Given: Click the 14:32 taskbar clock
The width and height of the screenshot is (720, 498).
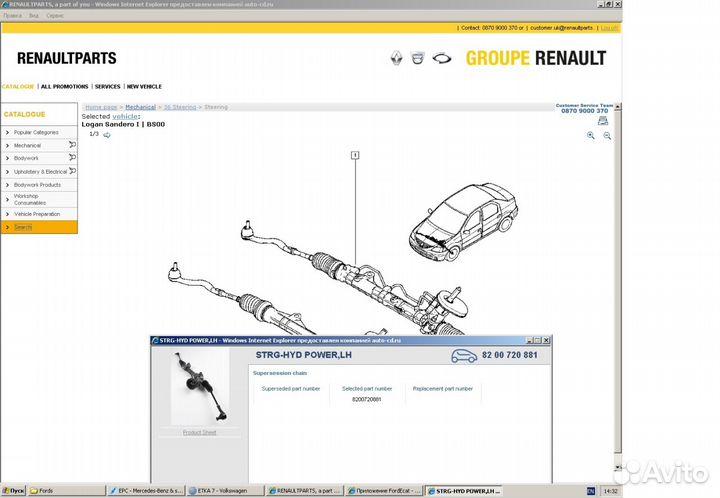Looking at the screenshot, I should click(610, 491).
